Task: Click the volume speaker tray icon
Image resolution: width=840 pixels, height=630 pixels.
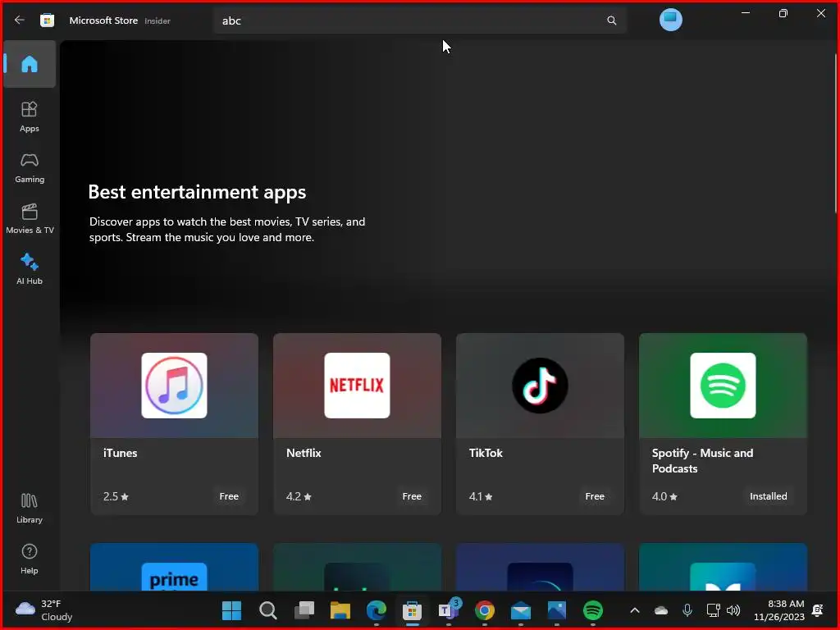Action: [733, 610]
